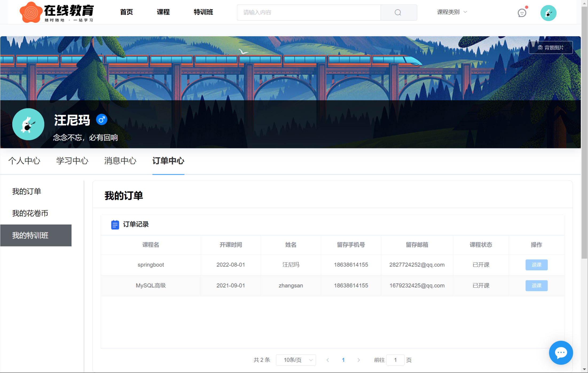Open 特训班 in the top navigation
This screenshot has width=588, height=373.
(203, 12)
